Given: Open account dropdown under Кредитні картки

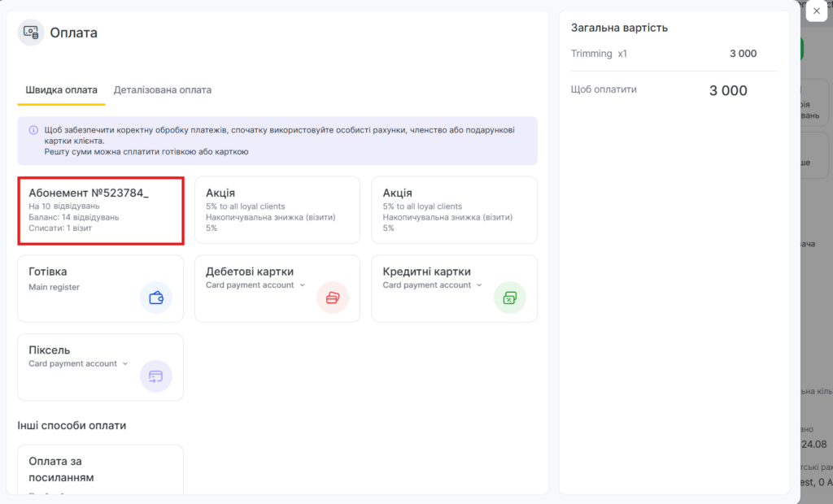Looking at the screenshot, I should [480, 285].
